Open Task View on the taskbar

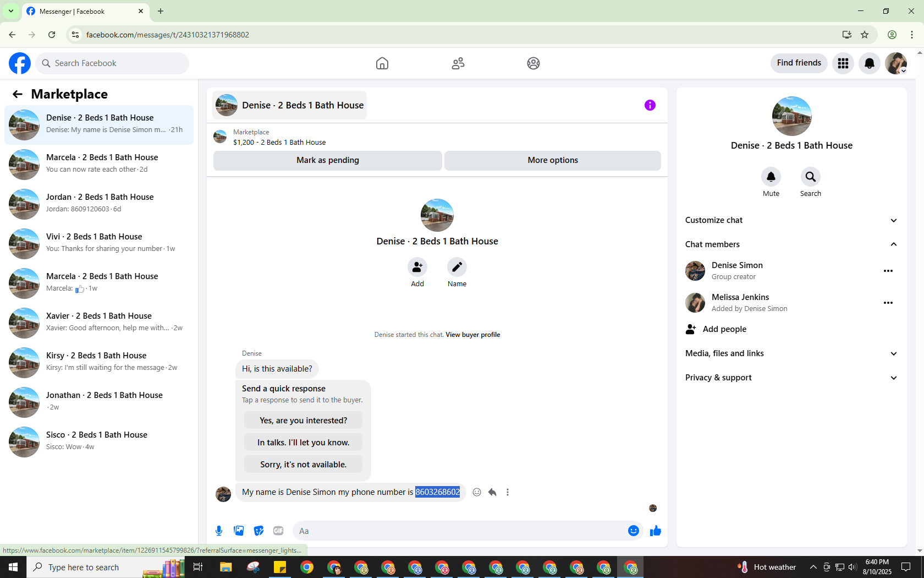pos(198,567)
